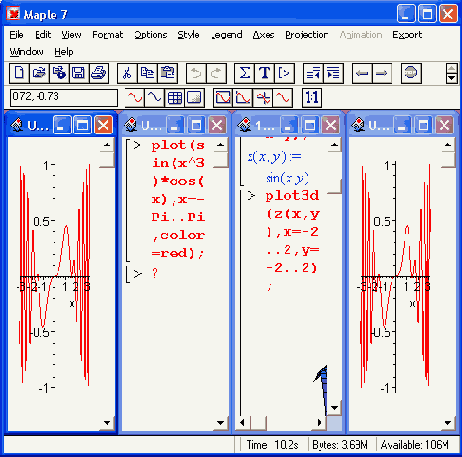Open the Projection menu
This screenshot has height=457, width=462.
(306, 35)
